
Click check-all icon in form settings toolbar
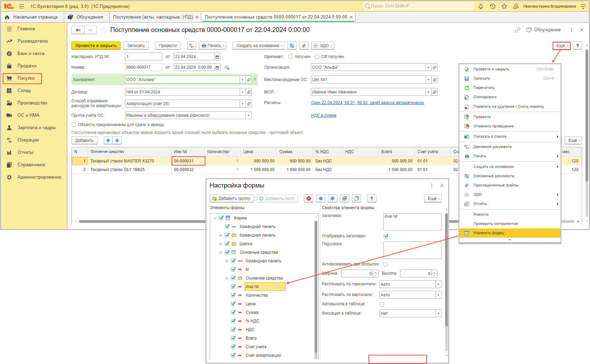click(x=345, y=198)
